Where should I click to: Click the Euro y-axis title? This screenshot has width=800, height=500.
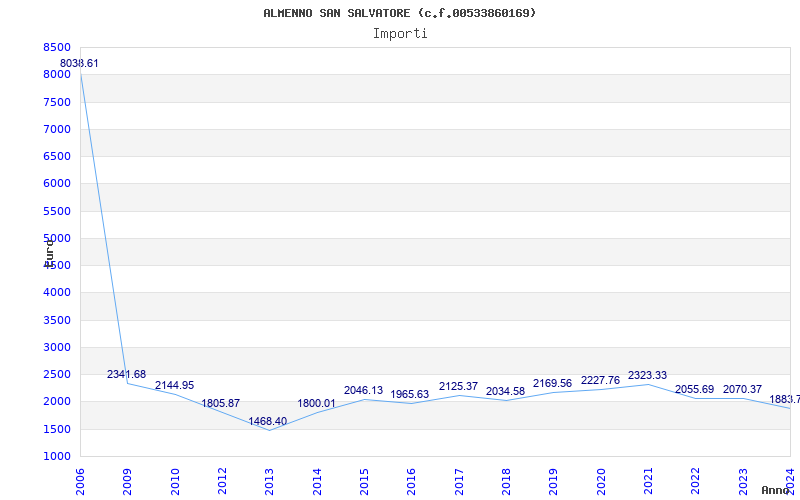coord(49,251)
